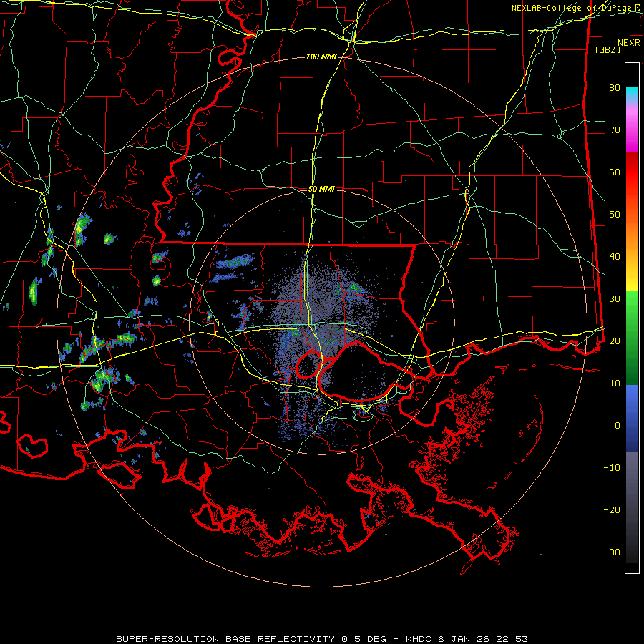Screen dimensions: 644x644
Task: Click the 10 value on the dBZ scale
Action: tap(615, 384)
